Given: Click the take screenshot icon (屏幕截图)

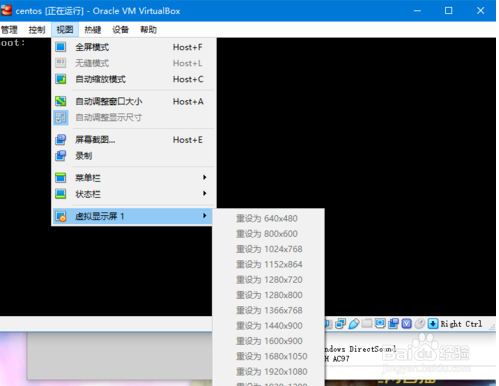Looking at the screenshot, I should point(61,139).
